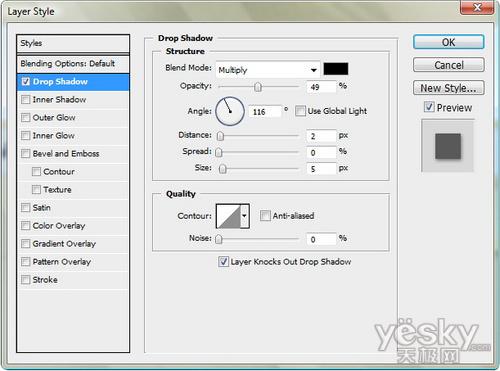Click the Angle value field
This screenshot has width=500, height=371.
[x=265, y=111]
